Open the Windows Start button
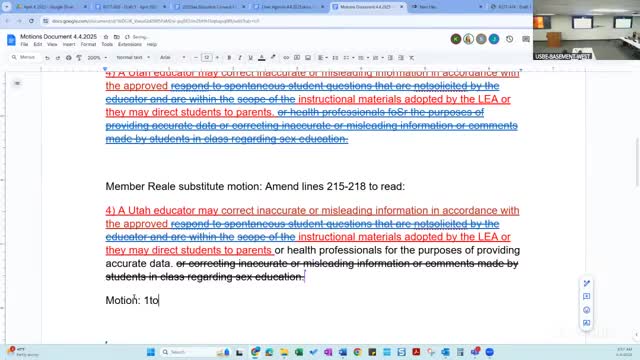The width and height of the screenshot is (640, 360). 151,352
